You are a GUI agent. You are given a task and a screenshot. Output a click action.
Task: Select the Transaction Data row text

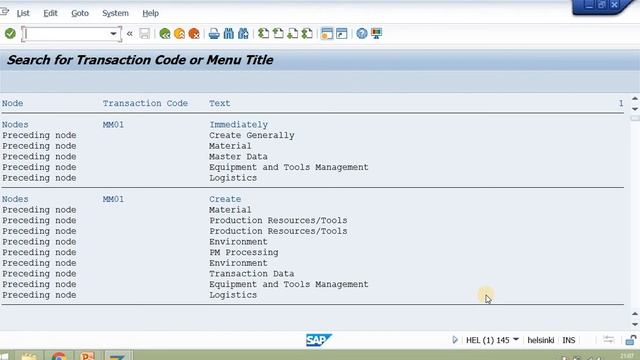point(252,273)
